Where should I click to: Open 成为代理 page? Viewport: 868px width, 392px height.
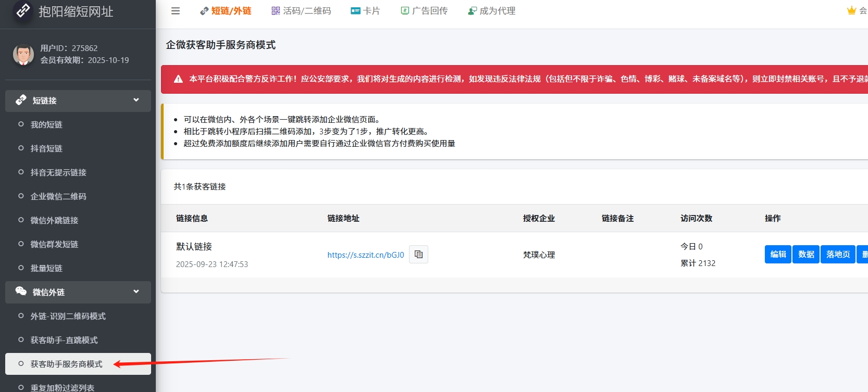tap(492, 11)
